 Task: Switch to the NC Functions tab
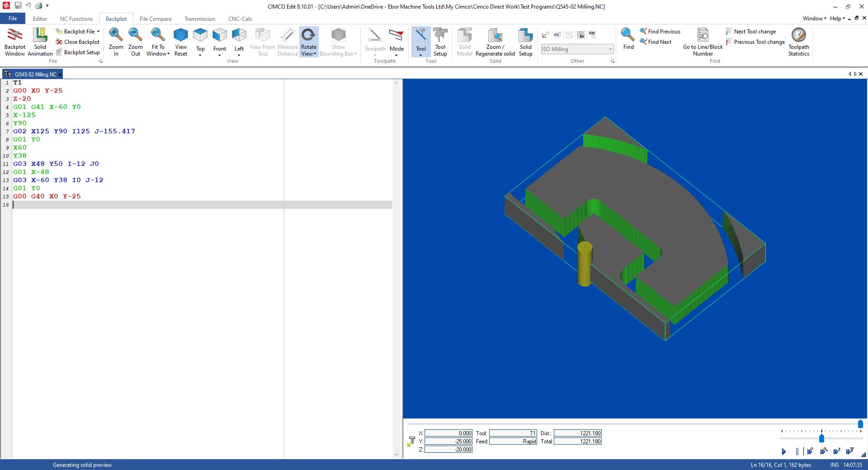click(x=76, y=19)
